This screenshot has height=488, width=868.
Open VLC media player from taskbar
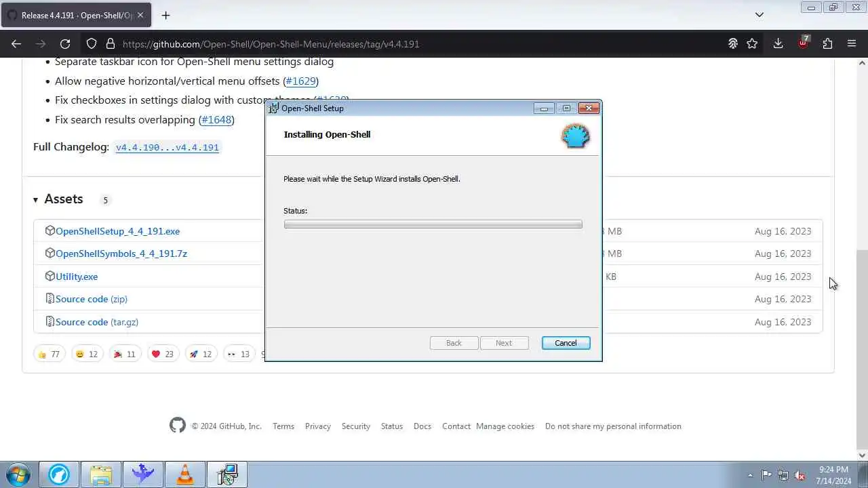click(x=185, y=474)
